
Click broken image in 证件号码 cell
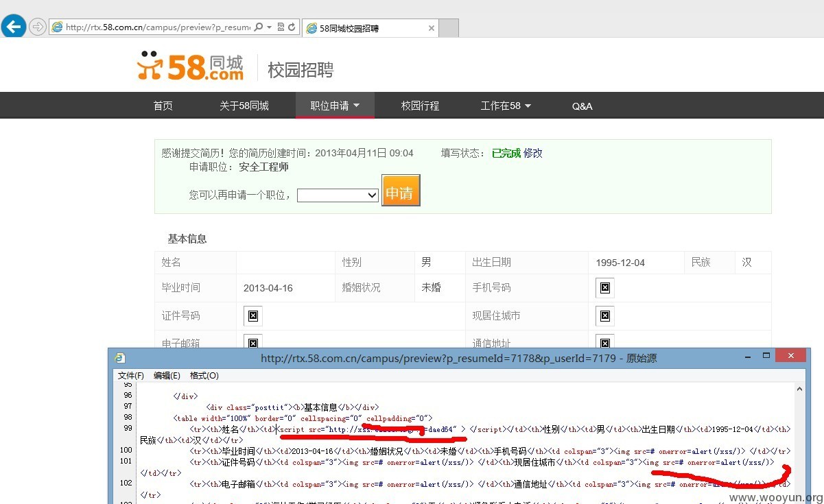click(253, 316)
